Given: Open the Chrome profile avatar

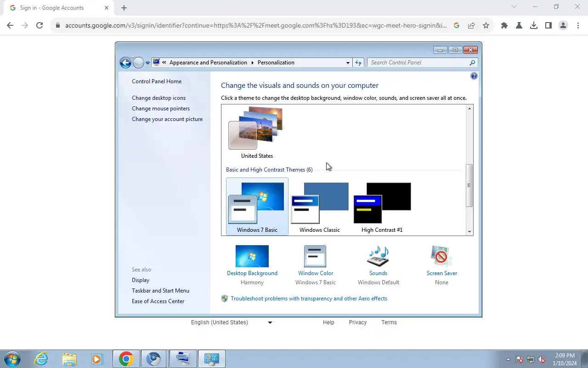Looking at the screenshot, I should pyautogui.click(x=563, y=25).
